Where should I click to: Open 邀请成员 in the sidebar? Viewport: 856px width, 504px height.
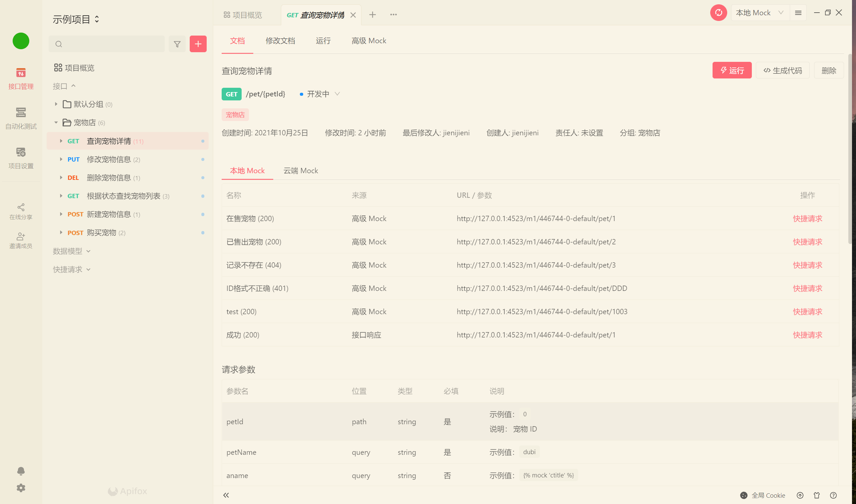tap(21, 240)
